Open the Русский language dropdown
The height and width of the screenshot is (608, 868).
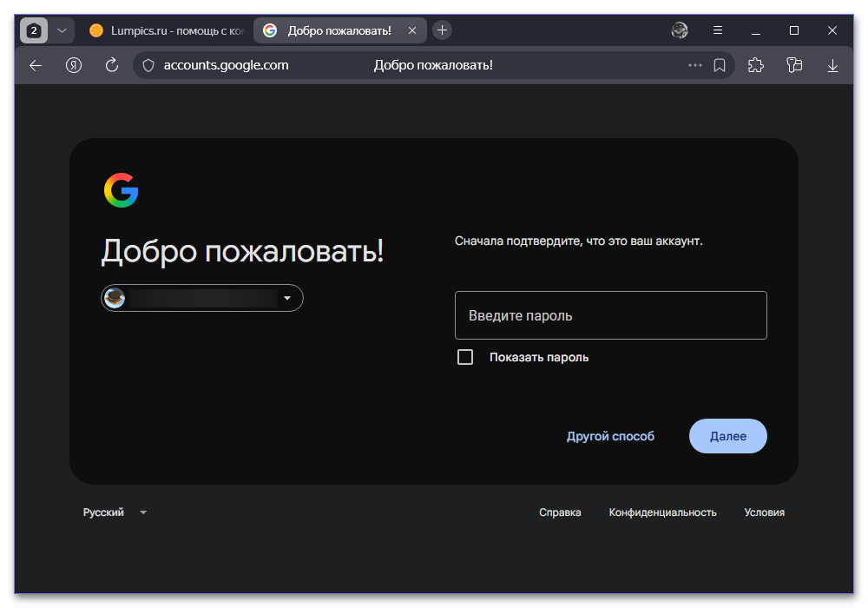click(x=115, y=512)
